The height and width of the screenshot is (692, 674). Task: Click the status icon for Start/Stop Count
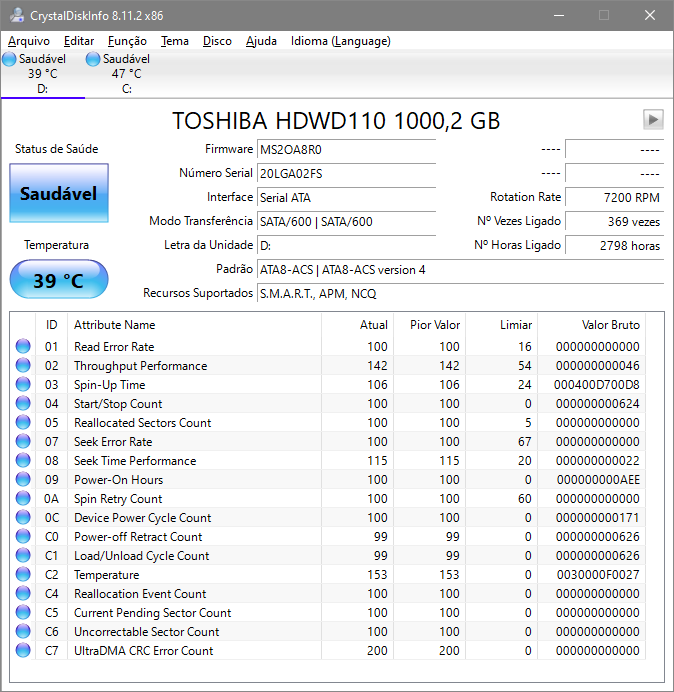click(x=23, y=403)
